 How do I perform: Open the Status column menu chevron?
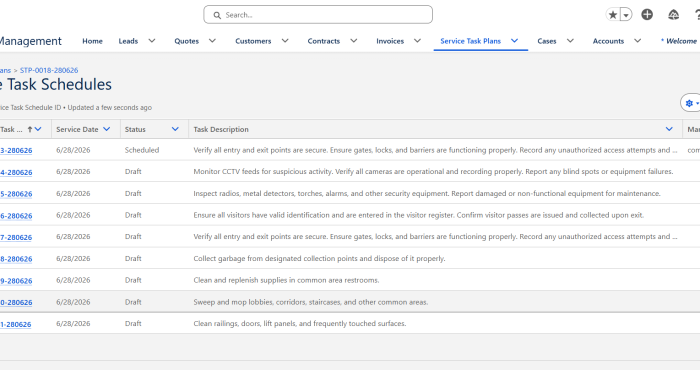click(x=175, y=129)
